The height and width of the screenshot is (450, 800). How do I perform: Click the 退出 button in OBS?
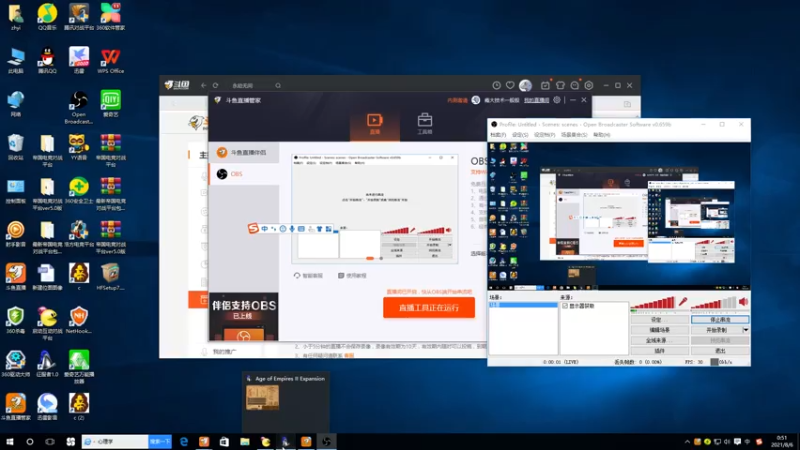coord(720,351)
